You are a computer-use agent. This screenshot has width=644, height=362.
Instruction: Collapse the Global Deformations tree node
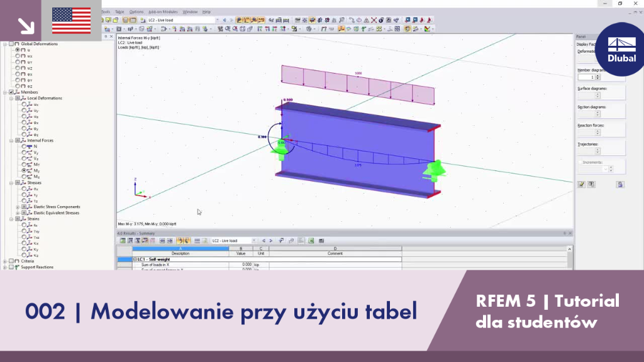[x=5, y=44]
